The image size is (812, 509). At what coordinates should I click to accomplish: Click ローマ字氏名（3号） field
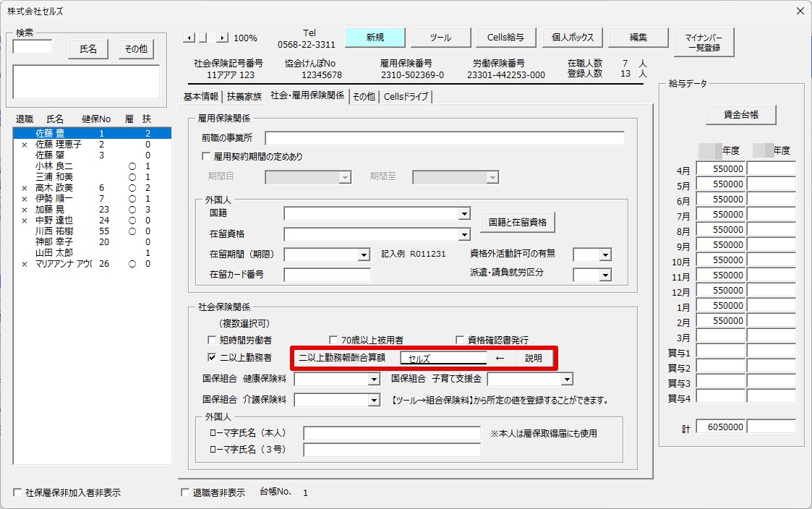(392, 450)
